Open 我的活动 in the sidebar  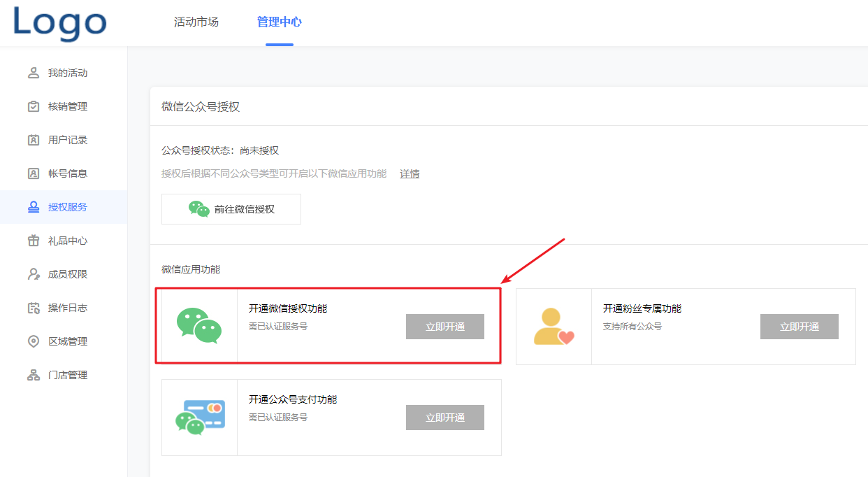[x=64, y=73]
